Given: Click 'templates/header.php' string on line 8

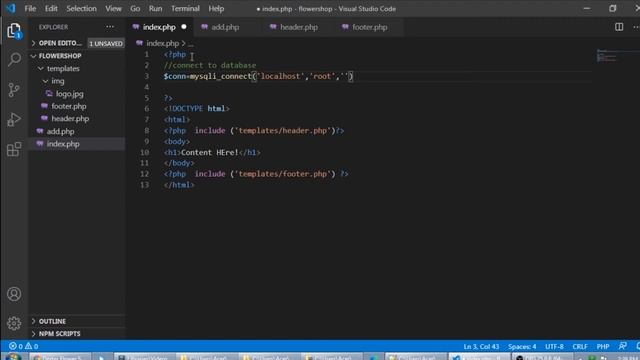Looking at the screenshot, I should point(282,131).
